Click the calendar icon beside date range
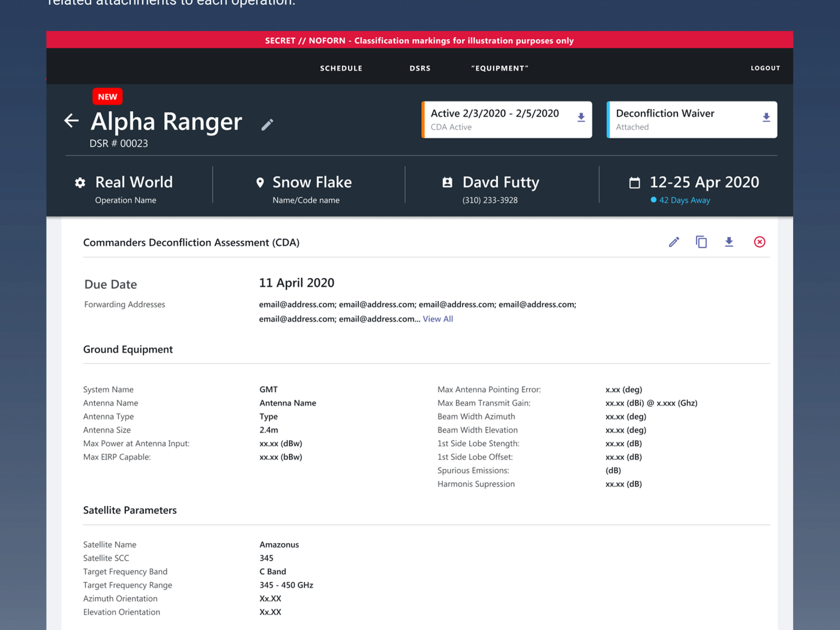 pos(634,183)
